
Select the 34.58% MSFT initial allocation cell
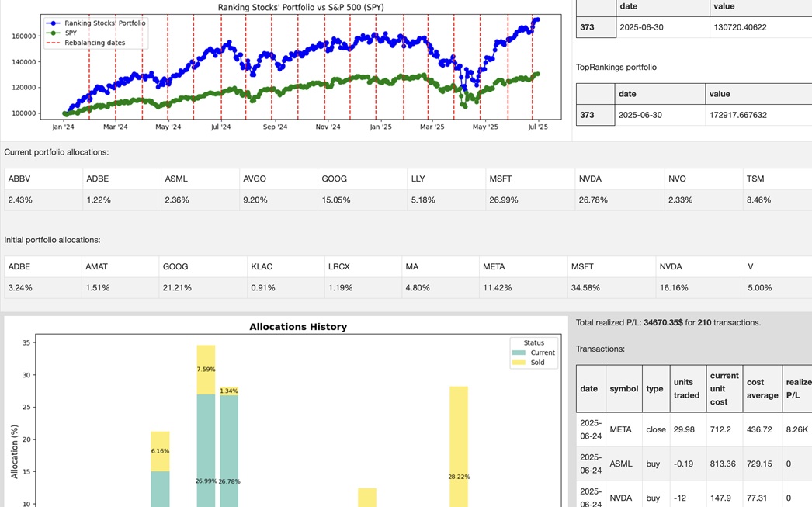click(x=612, y=288)
